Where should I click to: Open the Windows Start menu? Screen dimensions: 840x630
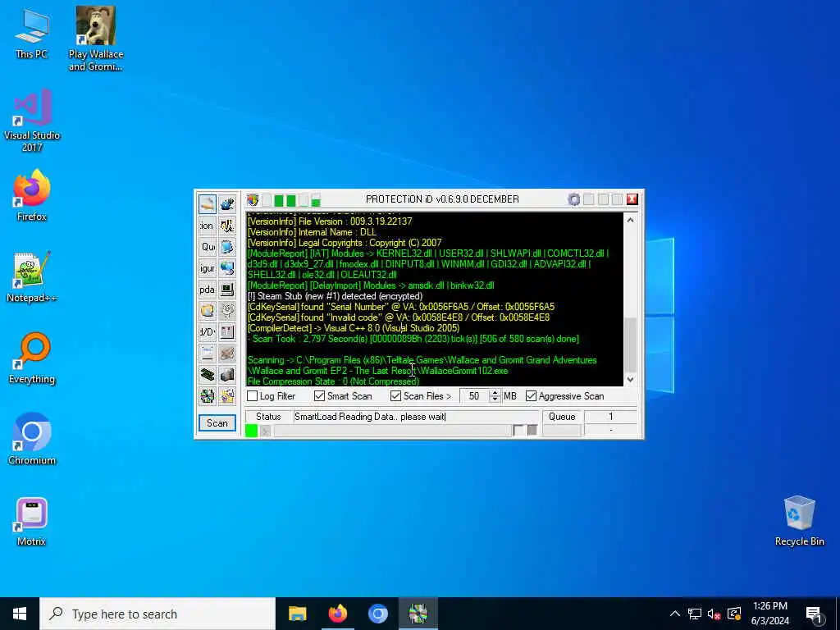(20, 614)
